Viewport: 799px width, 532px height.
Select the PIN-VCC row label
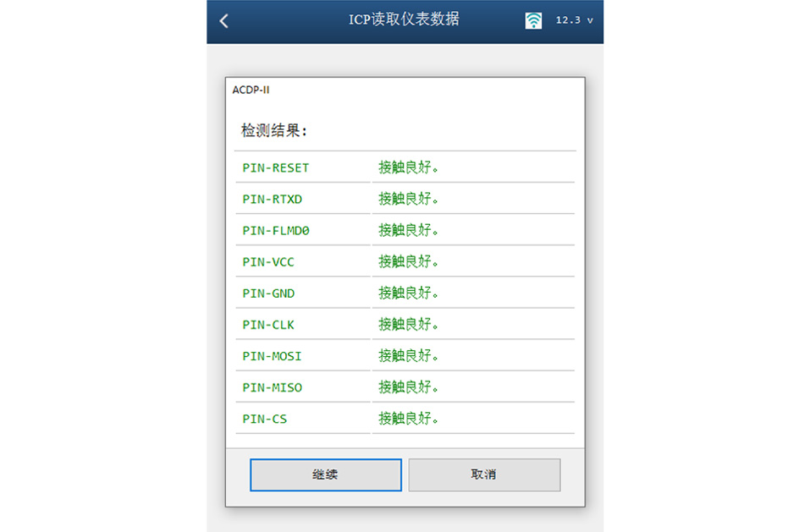click(268, 261)
